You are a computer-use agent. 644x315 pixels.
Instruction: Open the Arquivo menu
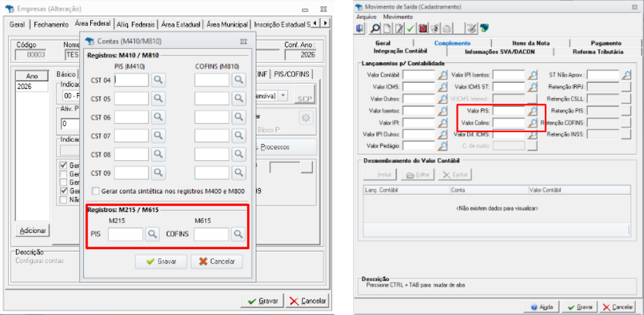coord(366,17)
